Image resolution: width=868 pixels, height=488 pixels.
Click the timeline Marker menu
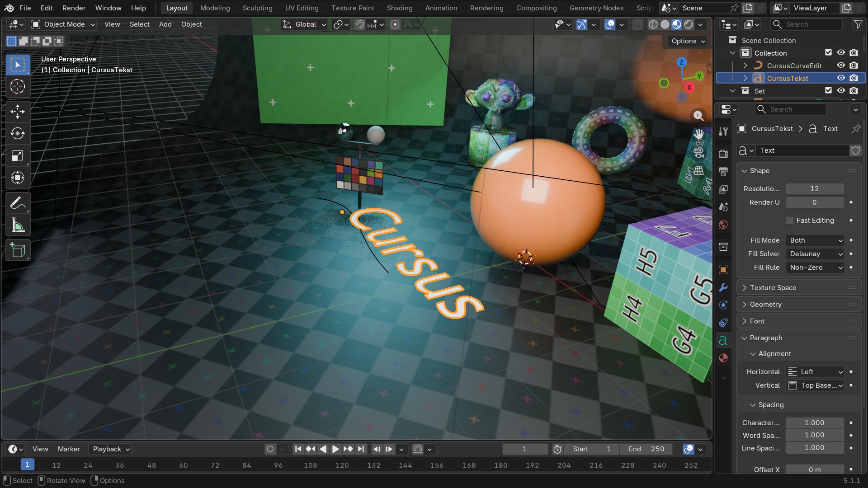[x=69, y=449]
